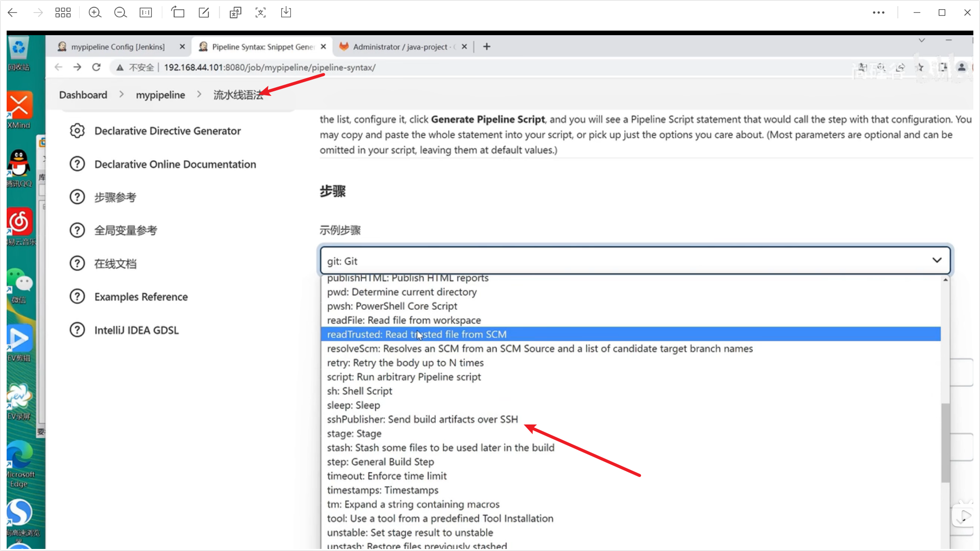The image size is (980, 551).
Task: Click the zoom out magnifier icon
Action: point(120,13)
